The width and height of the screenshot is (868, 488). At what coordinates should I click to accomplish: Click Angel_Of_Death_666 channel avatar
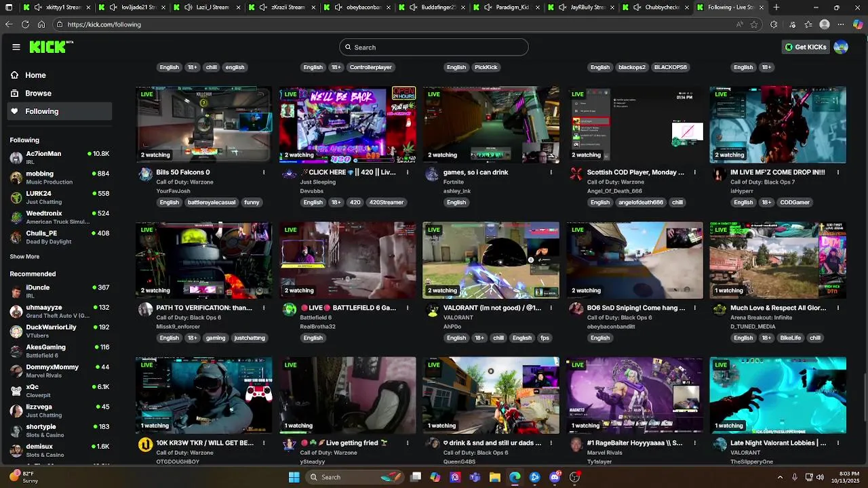point(576,174)
